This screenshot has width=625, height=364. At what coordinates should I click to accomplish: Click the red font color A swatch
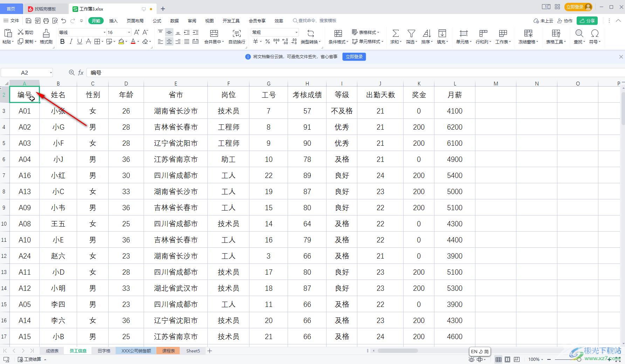click(133, 42)
